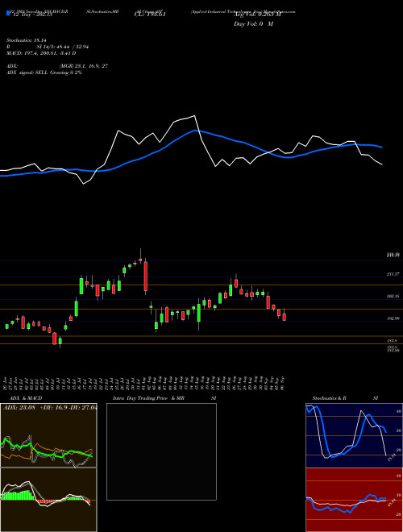This screenshot has height=532, width=403.
Task: Click the 211.37 price axis label
Action: click(x=393, y=274)
